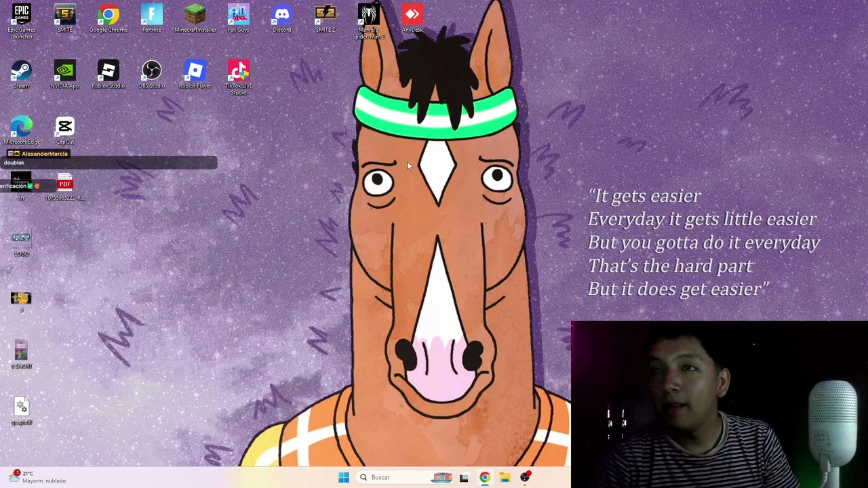This screenshot has width=868, height=488.
Task: Click Marvel's Spider-Man 2 desktop shortcut
Action: 369,21
